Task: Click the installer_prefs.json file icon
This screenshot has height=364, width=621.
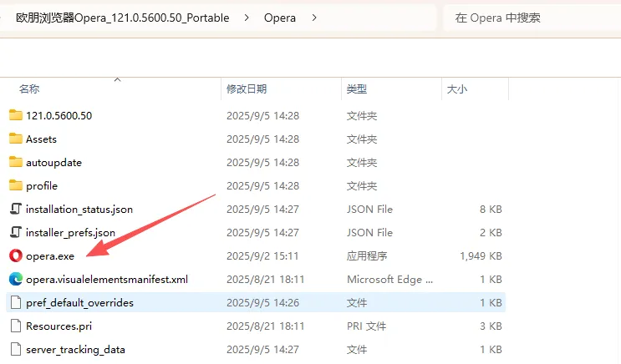Action: [15, 232]
